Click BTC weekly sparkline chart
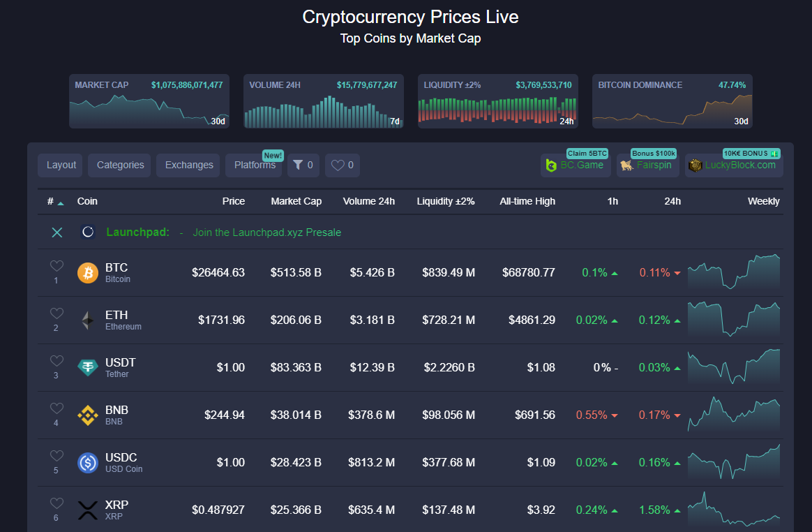 point(734,272)
